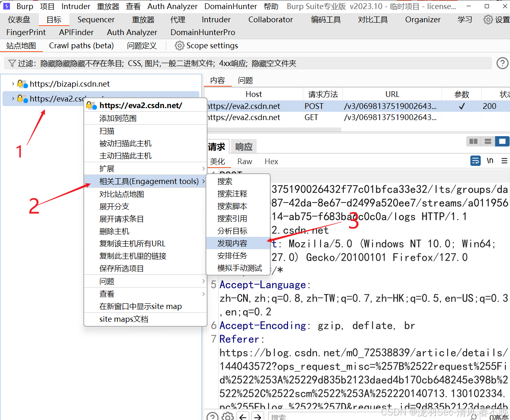Switch to Collaborator tab

pyautogui.click(x=270, y=19)
